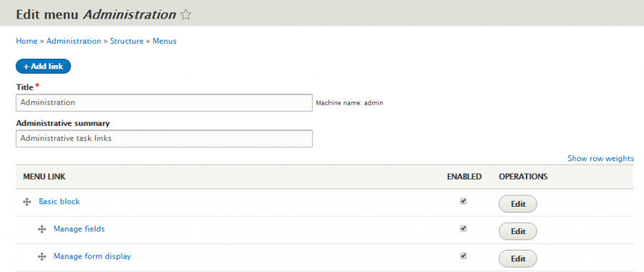The height and width of the screenshot is (272, 644).
Task: Click Edit for Manage form display
Action: click(518, 258)
